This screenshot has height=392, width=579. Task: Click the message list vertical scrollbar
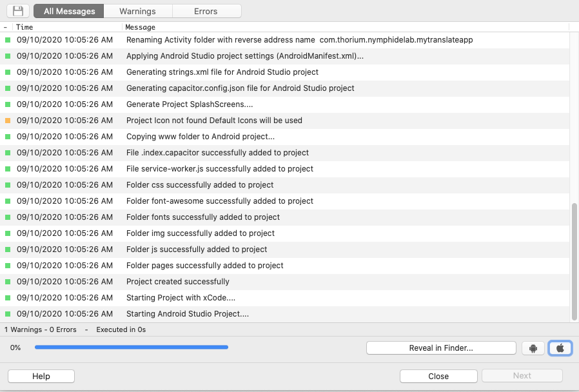[574, 261]
